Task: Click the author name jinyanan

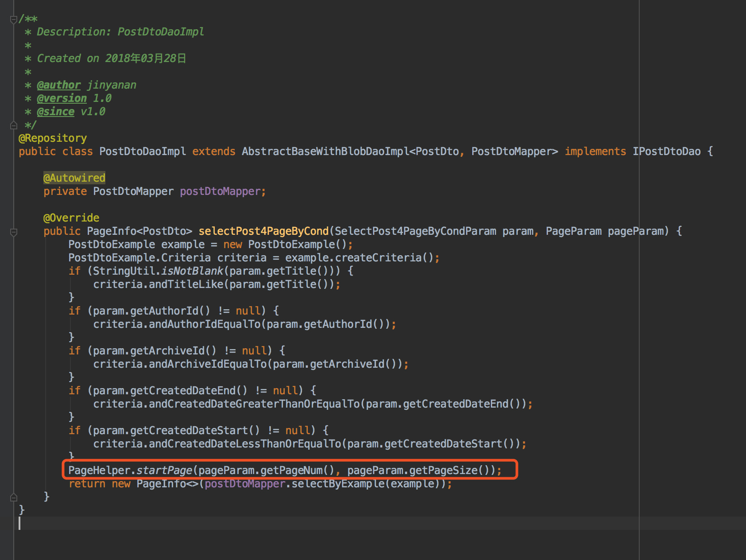Action: click(112, 85)
